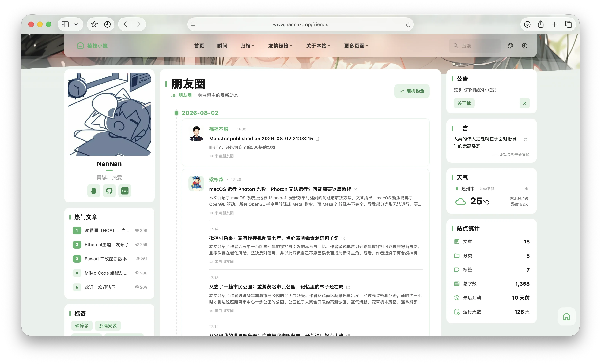Open the theme color palette picker
The image size is (601, 364).
[510, 46]
